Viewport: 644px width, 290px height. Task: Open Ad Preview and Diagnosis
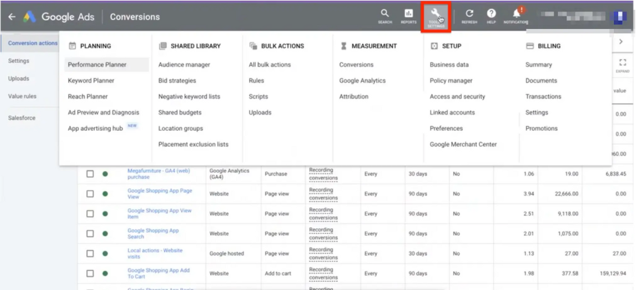click(104, 112)
